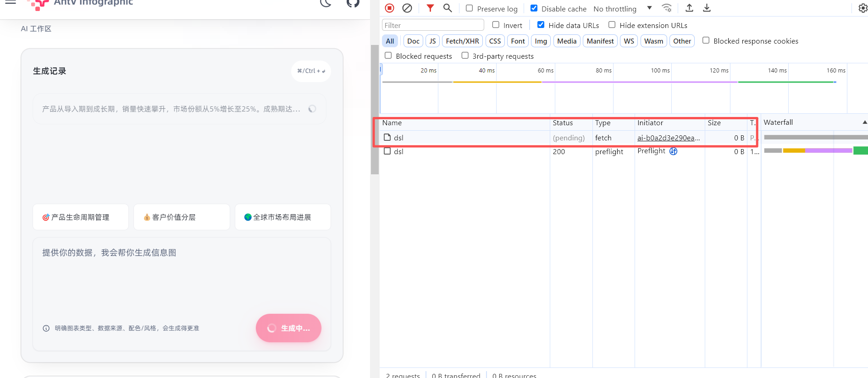Sort by Initiator column header
The image size is (868, 378).
pyautogui.click(x=670, y=122)
